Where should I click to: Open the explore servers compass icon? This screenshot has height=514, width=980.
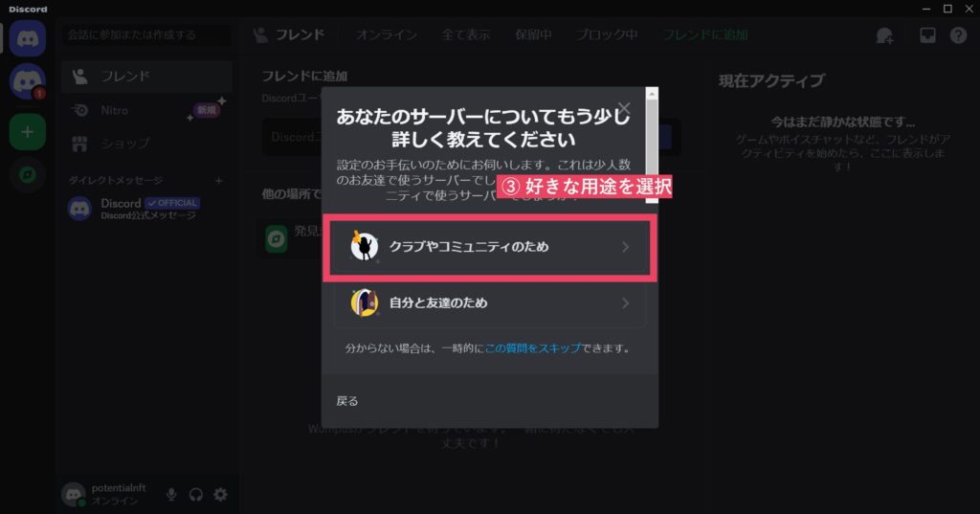[27, 174]
